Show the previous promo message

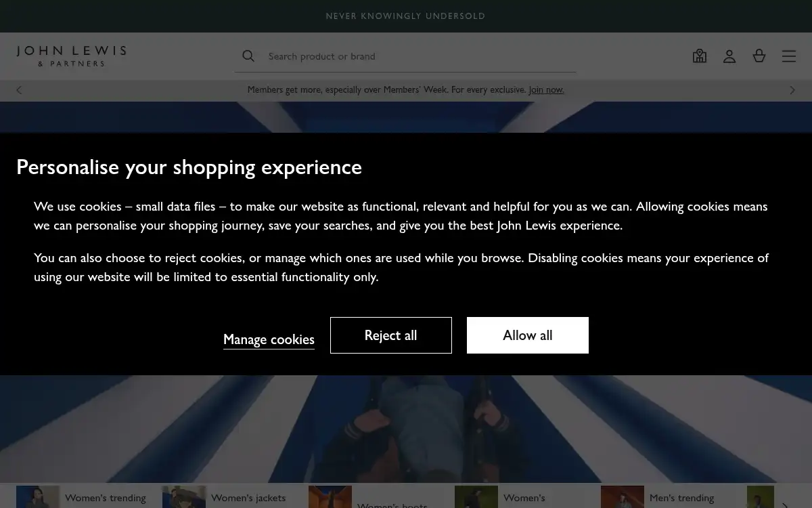pos(19,90)
